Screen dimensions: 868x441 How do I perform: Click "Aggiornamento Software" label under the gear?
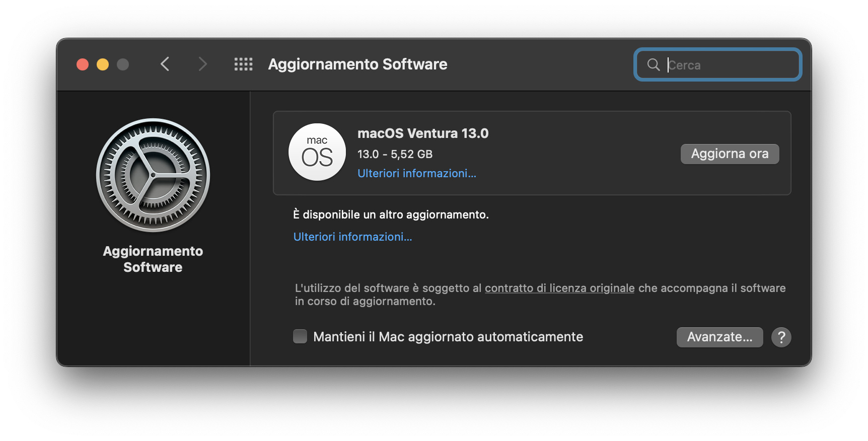pyautogui.click(x=153, y=259)
